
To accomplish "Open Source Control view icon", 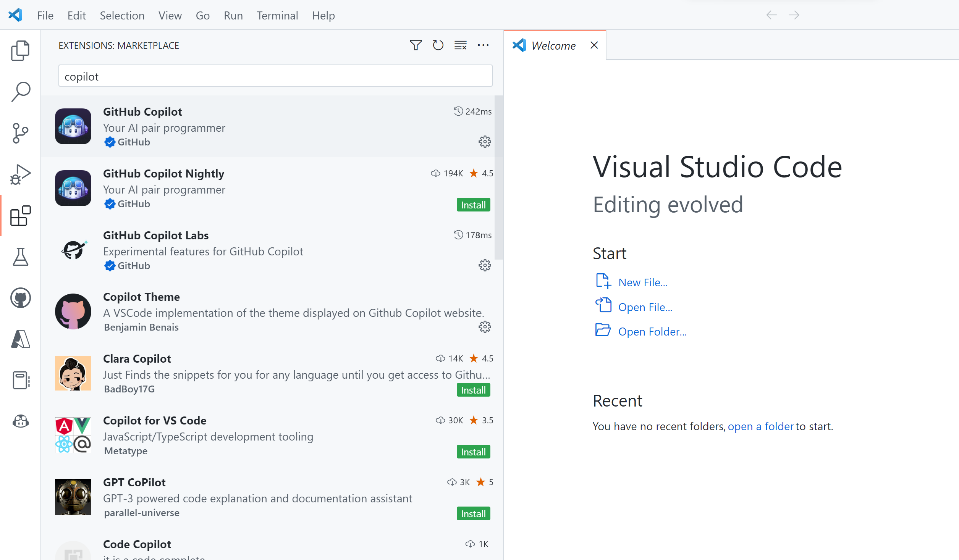I will coord(20,133).
